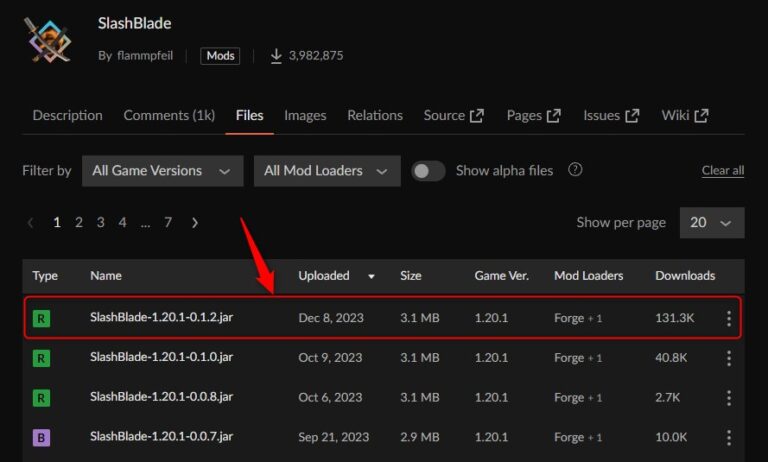Open the Relations tab
The width and height of the screenshot is (768, 462).
374,115
